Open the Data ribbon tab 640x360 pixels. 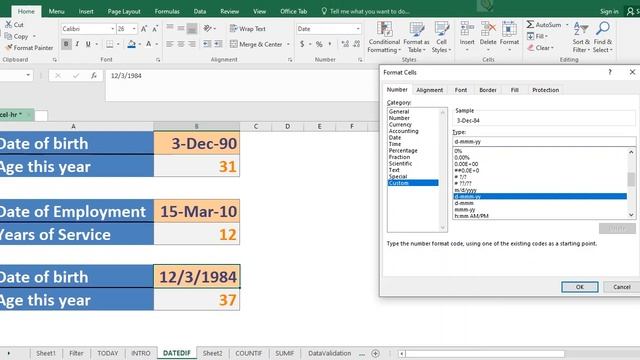200,11
